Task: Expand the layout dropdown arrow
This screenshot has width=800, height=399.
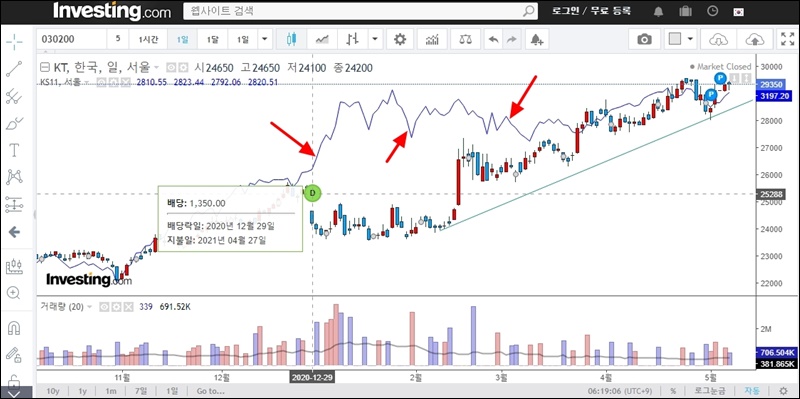Action: (691, 39)
